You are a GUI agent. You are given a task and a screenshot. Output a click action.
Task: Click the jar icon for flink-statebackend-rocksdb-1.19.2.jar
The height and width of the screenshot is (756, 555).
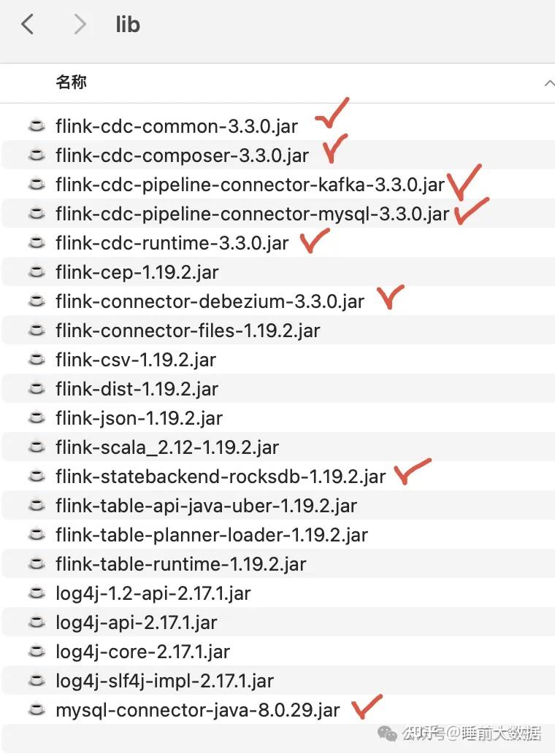37,476
